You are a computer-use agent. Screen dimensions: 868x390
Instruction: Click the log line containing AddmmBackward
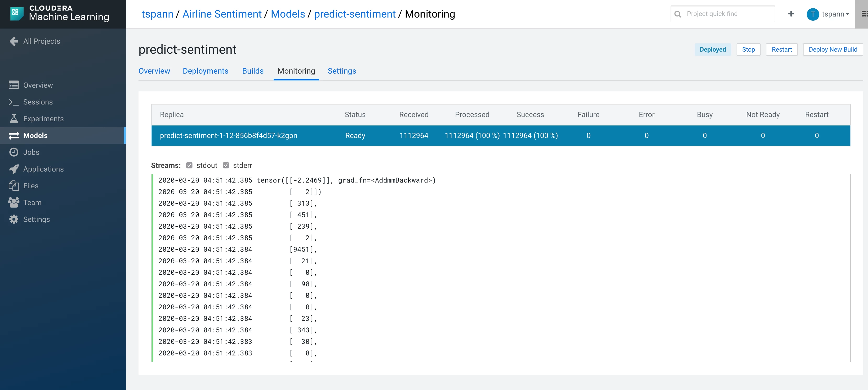[297, 180]
